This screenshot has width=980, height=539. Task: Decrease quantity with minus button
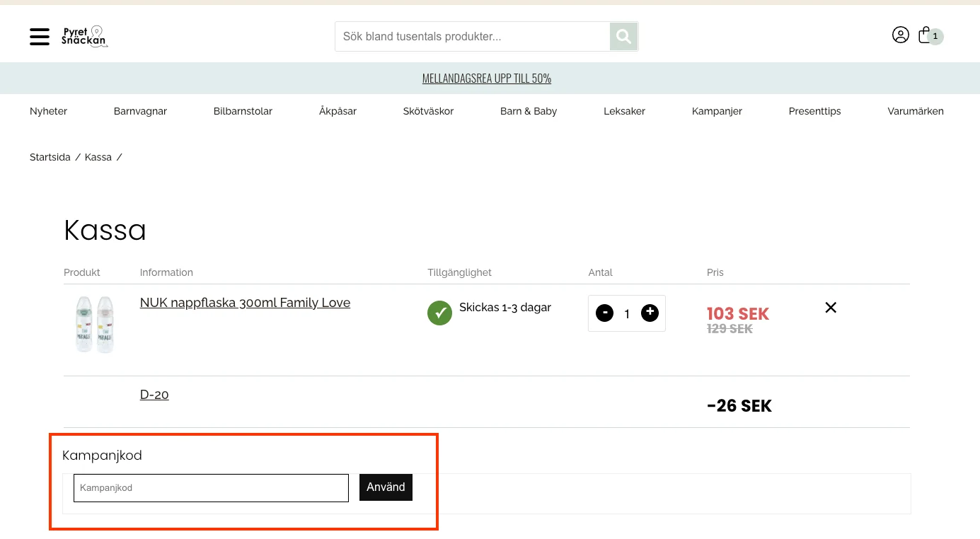click(604, 313)
